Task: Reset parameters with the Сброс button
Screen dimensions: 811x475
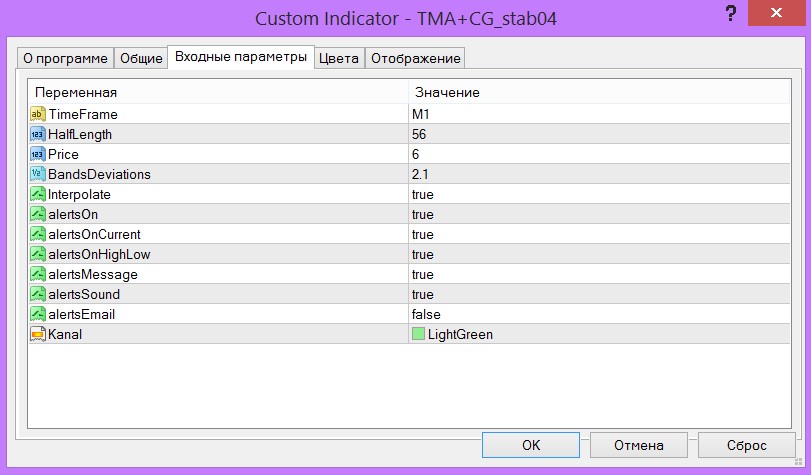Action: [x=746, y=445]
